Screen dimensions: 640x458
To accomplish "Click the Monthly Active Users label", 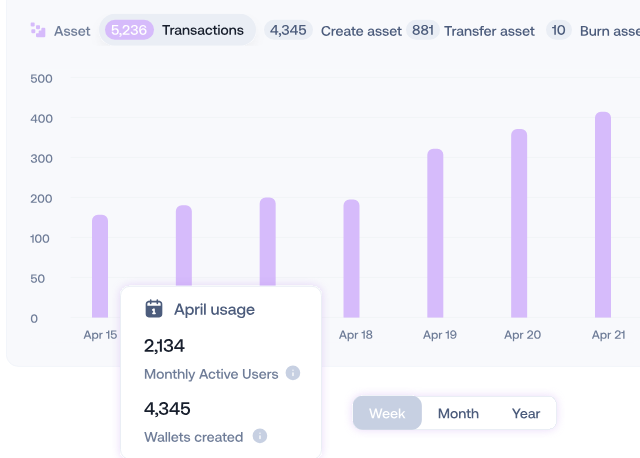I will click(x=211, y=374).
